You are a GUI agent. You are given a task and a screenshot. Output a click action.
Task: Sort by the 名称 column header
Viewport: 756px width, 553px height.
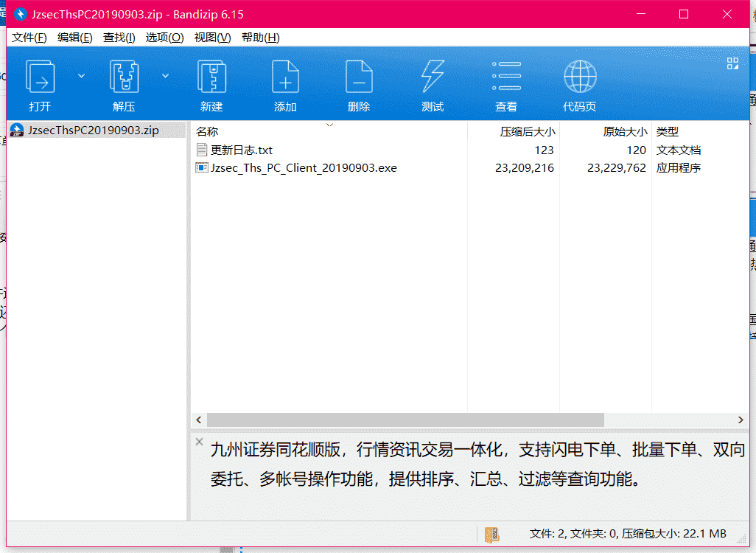207,131
